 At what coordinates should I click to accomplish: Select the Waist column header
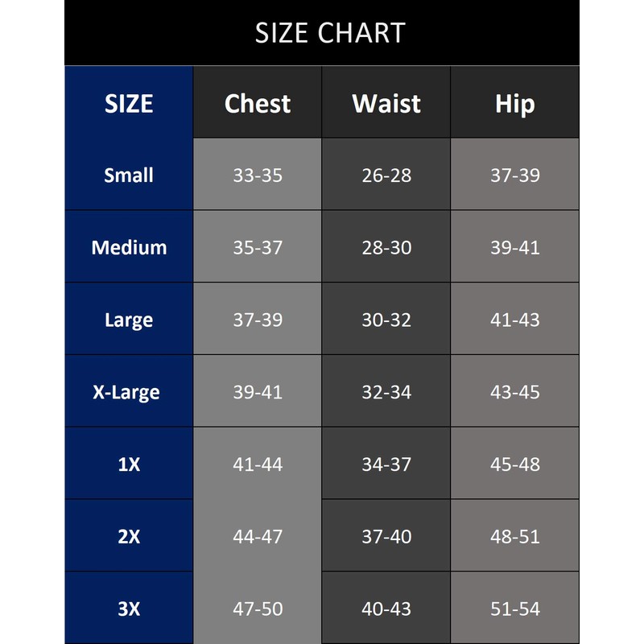[386, 104]
